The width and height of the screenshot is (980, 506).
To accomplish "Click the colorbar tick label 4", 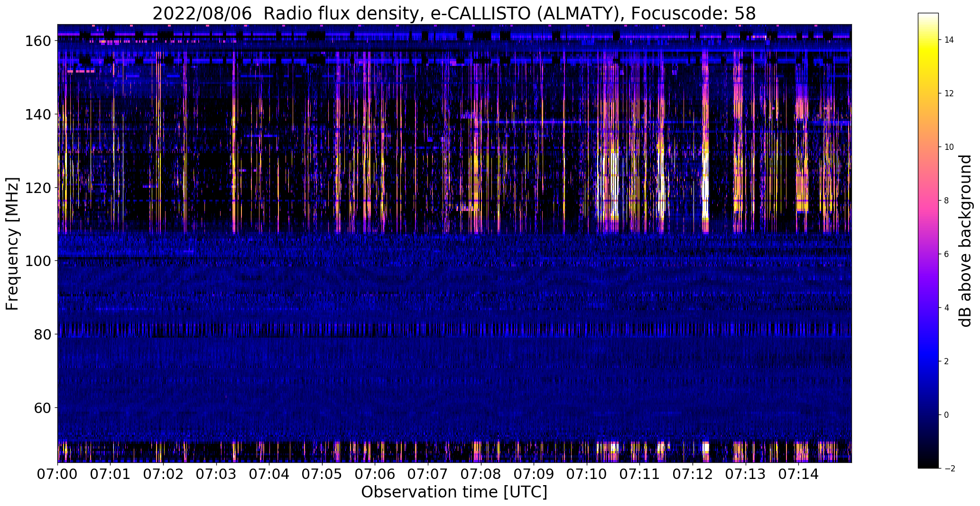I will click(x=947, y=308).
